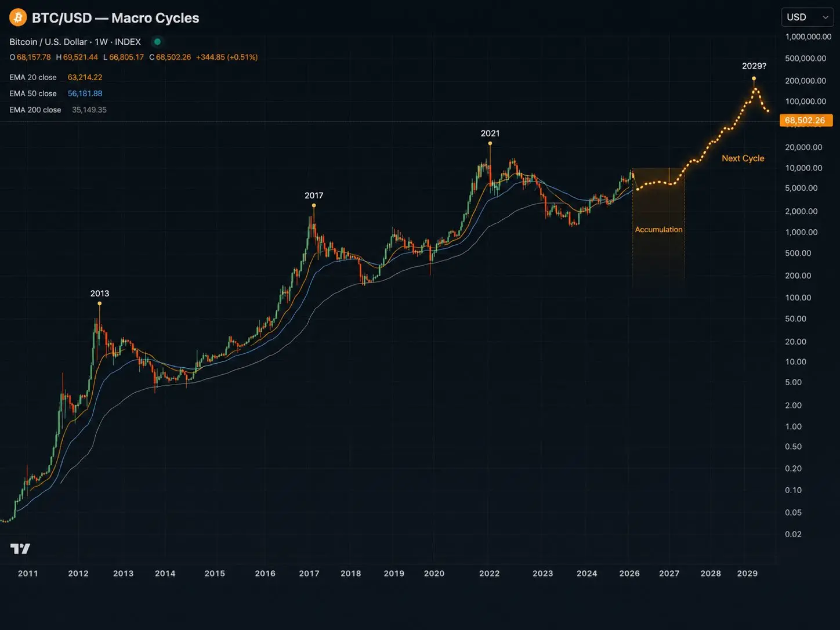This screenshot has height=630, width=840.
Task: Click 100.00 on the price axis
Action: click(798, 298)
